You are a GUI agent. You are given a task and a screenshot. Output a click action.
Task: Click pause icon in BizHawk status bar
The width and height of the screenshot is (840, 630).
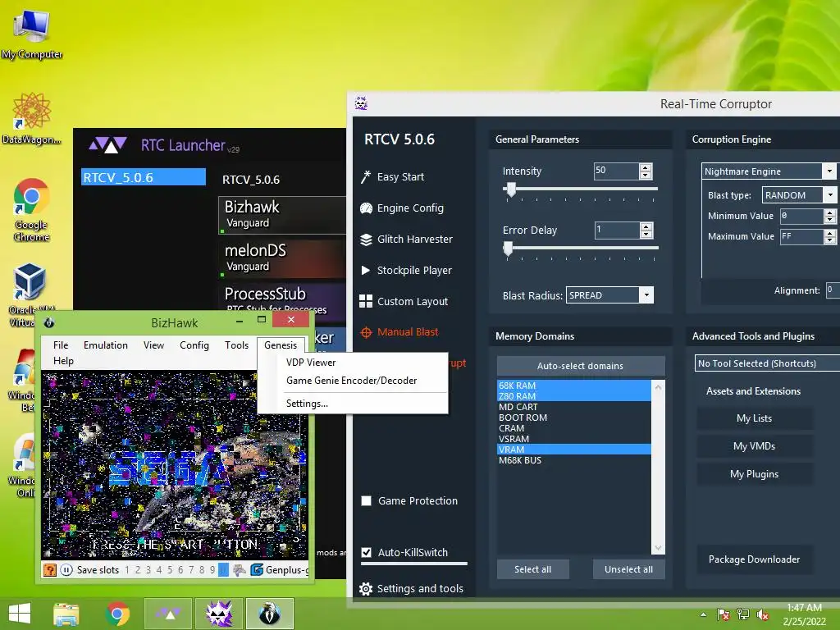pyautogui.click(x=66, y=570)
